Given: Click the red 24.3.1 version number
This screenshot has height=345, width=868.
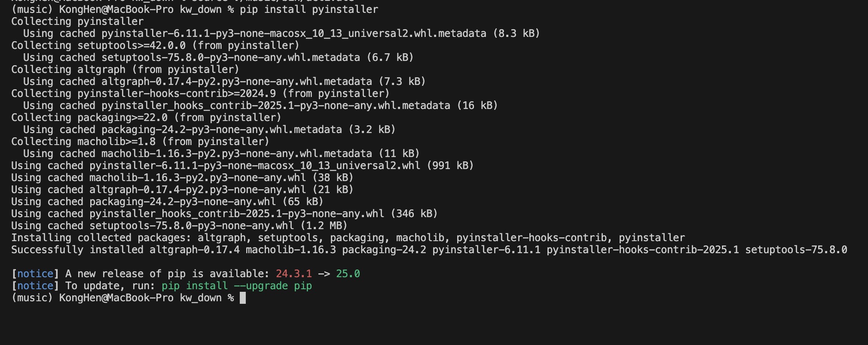Looking at the screenshot, I should click(x=293, y=274).
